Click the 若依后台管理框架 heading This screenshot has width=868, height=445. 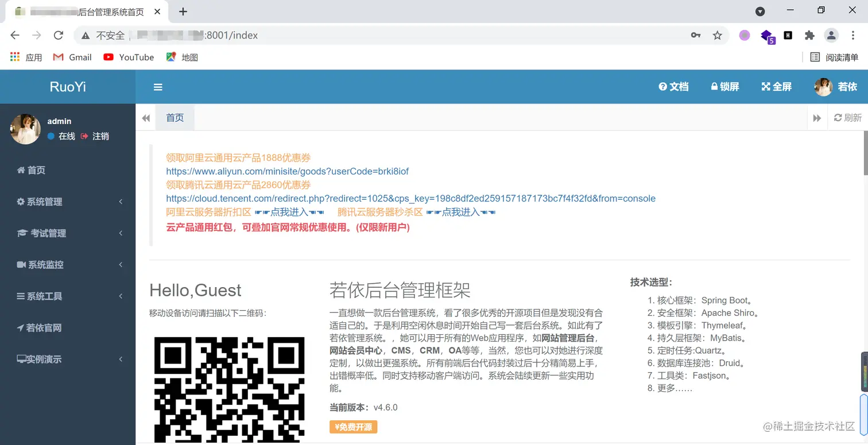(400, 290)
